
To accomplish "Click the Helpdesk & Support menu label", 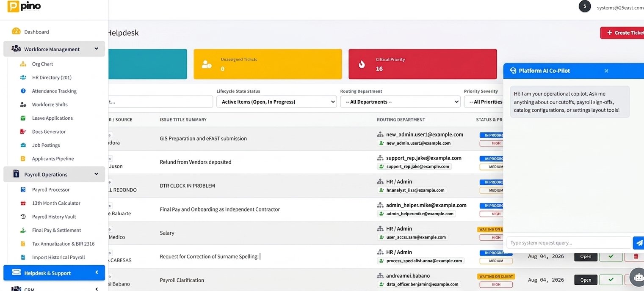I will (x=47, y=273).
